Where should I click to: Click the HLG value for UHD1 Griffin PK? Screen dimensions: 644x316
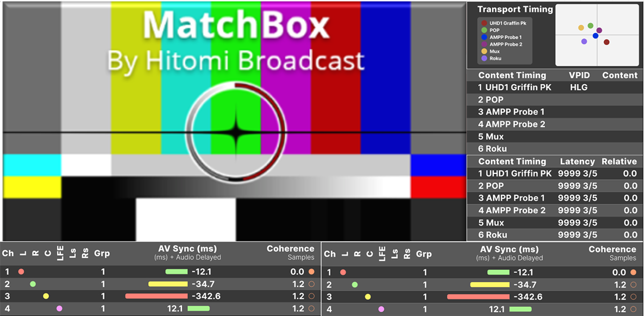[x=579, y=87]
